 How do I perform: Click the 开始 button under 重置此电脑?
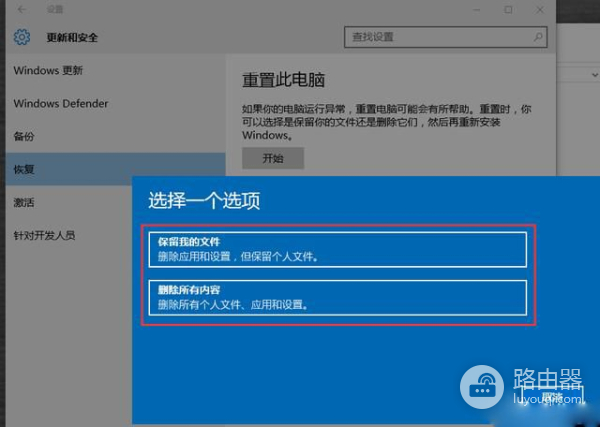coord(273,158)
